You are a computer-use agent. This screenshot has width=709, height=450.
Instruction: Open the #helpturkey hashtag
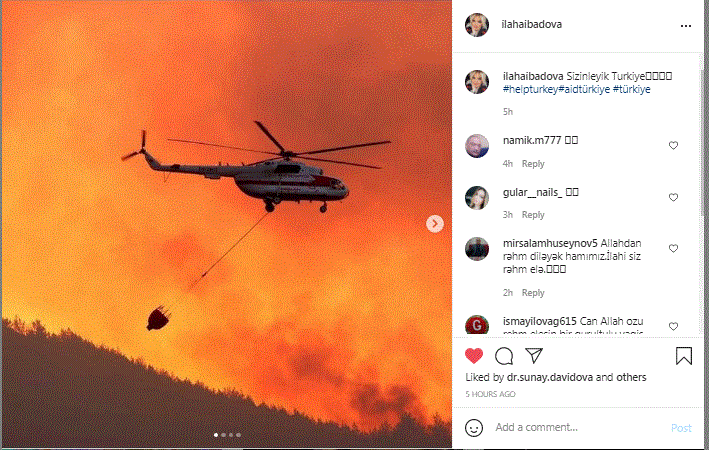[530, 90]
